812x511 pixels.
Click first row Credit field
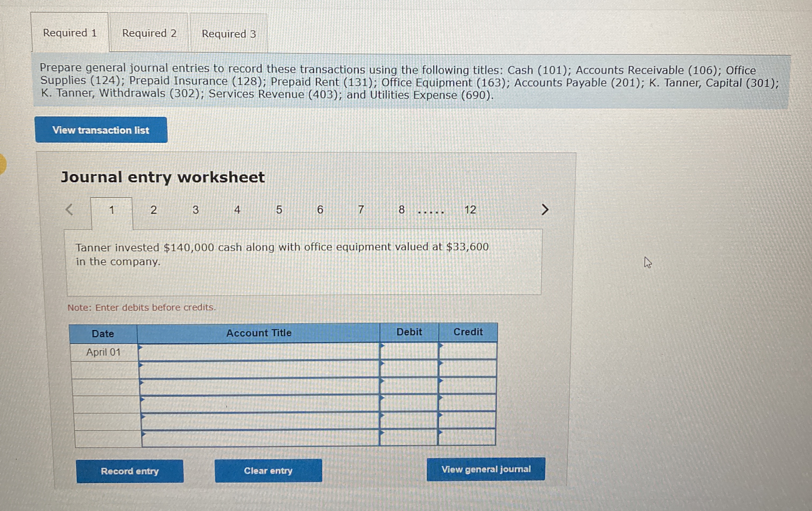tap(468, 351)
